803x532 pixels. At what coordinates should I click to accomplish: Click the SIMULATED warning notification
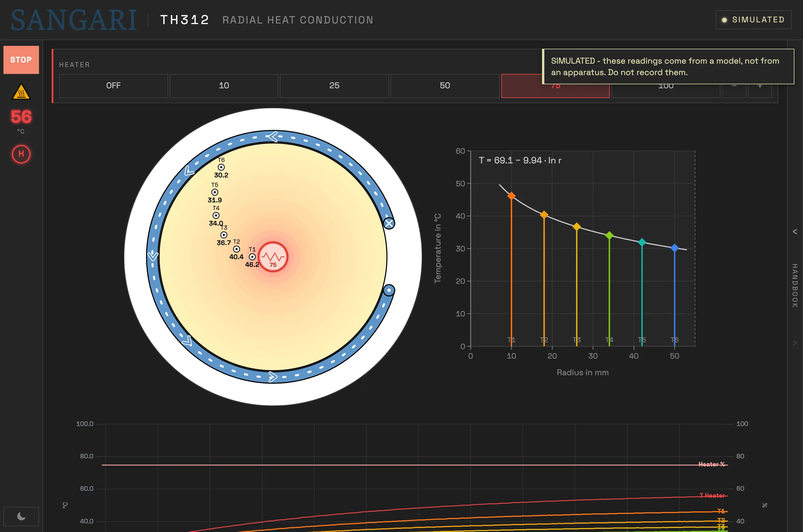pyautogui.click(x=668, y=66)
